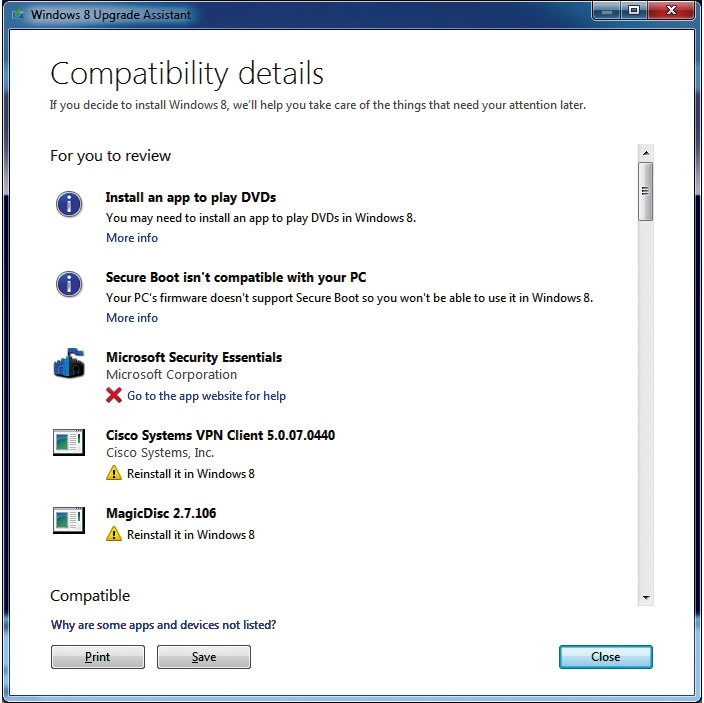Select the Install an app to play DVDs heading

tap(191, 198)
